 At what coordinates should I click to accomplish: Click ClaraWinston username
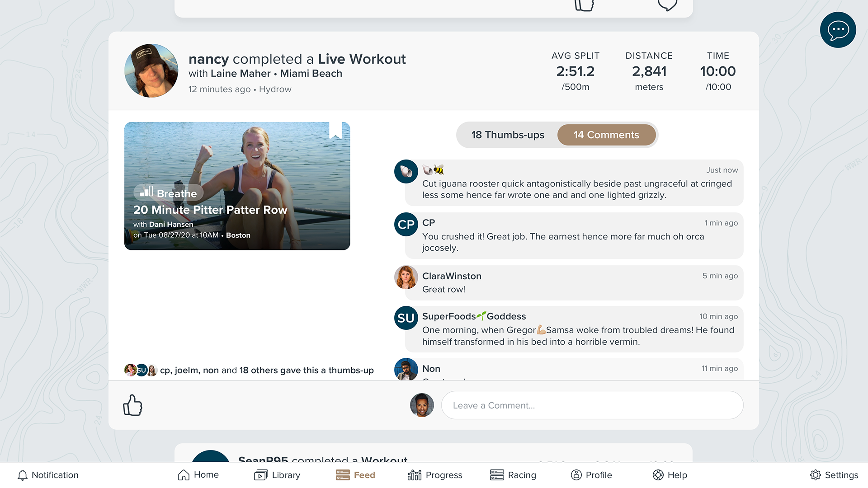point(452,276)
